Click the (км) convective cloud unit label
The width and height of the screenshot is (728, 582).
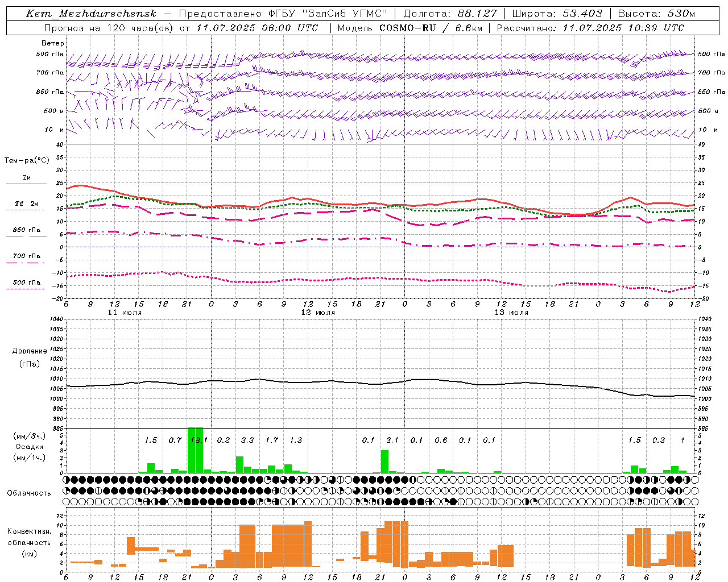[29, 554]
